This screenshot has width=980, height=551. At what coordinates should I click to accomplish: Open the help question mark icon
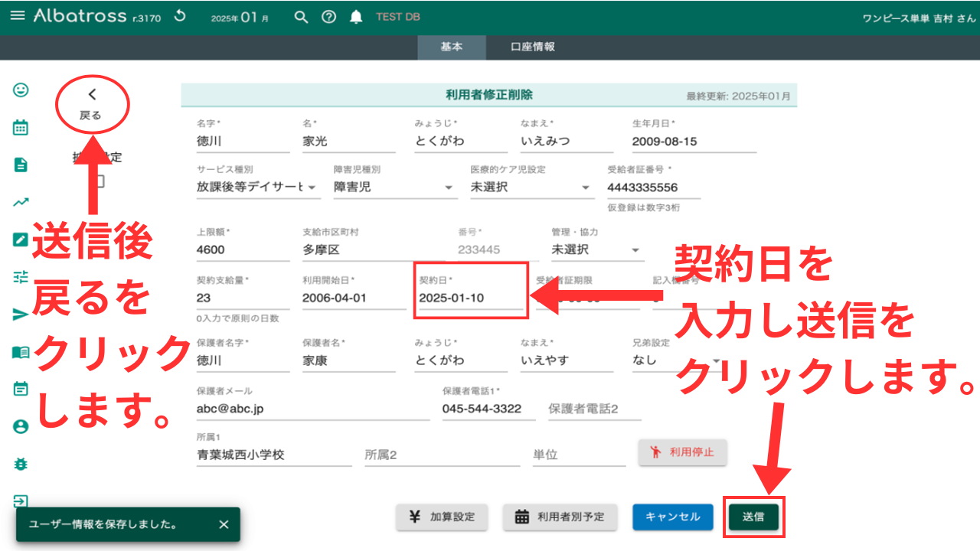(x=328, y=17)
